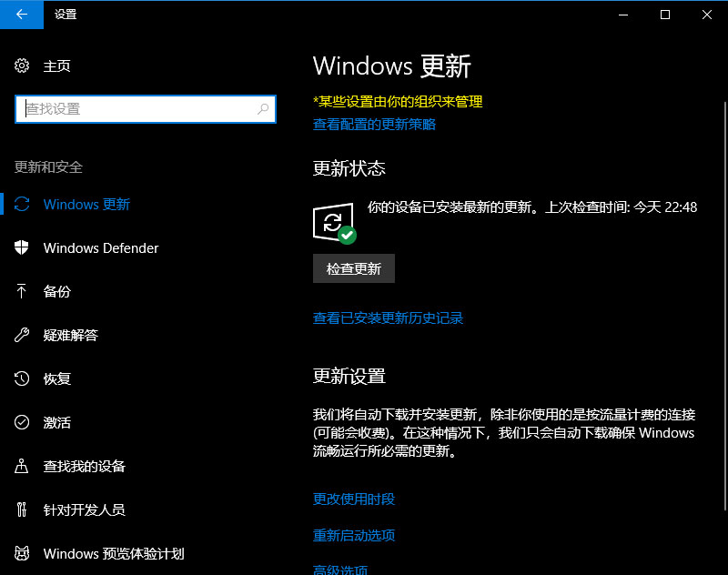Image resolution: width=728 pixels, height=575 pixels.
Task: Click the 针对开发人员 icon
Action: pyautogui.click(x=22, y=509)
